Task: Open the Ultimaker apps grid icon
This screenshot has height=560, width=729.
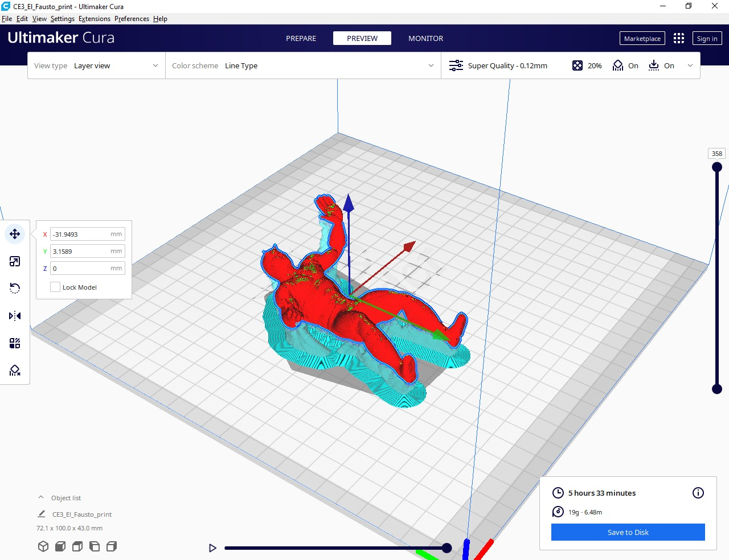Action: (x=679, y=38)
